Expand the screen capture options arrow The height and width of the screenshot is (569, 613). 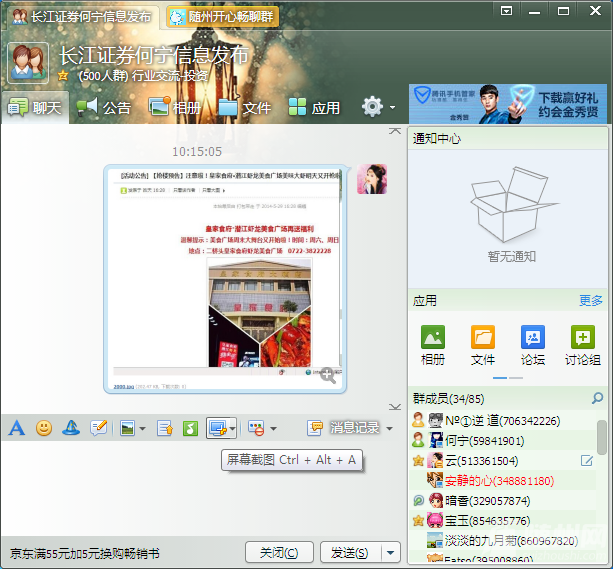point(233,428)
